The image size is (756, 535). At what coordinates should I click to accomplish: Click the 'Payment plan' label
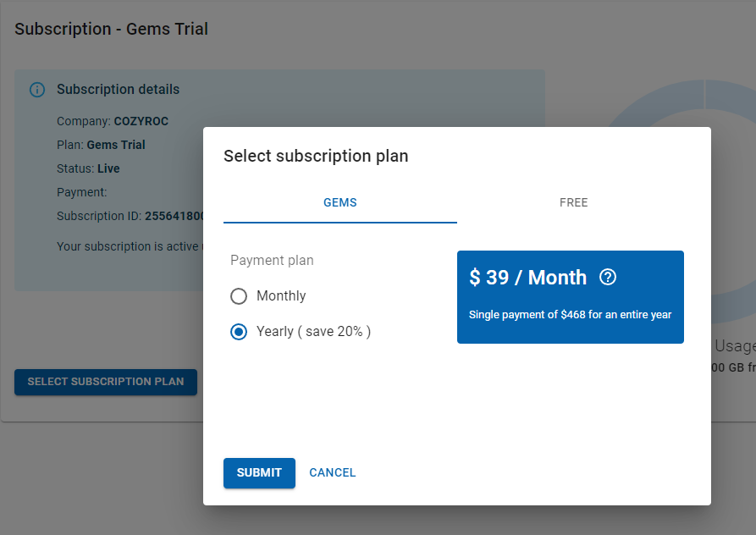272,261
